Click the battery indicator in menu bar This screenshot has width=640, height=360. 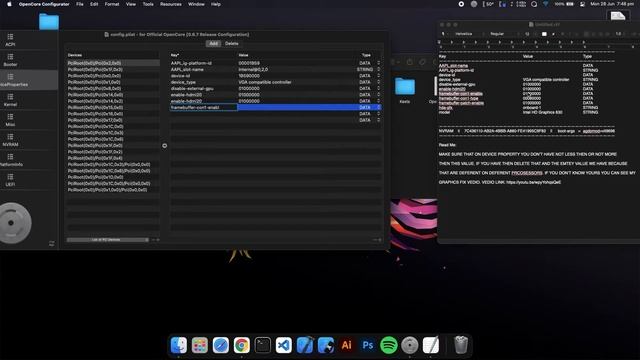(x=564, y=4)
